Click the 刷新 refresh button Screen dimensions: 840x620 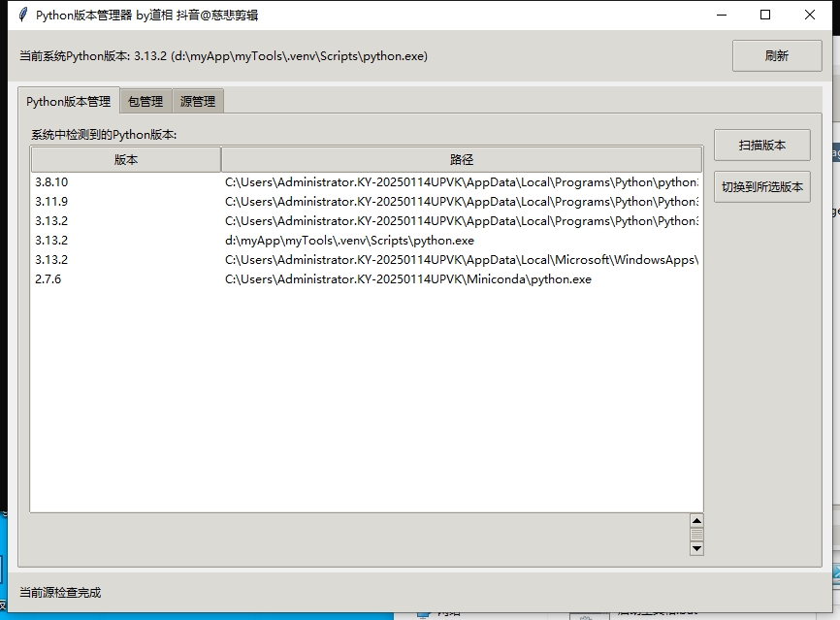coord(777,55)
